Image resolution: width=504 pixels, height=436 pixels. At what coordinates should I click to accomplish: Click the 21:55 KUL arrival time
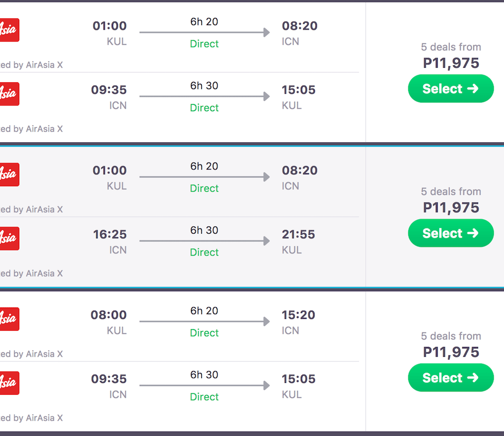tap(298, 235)
